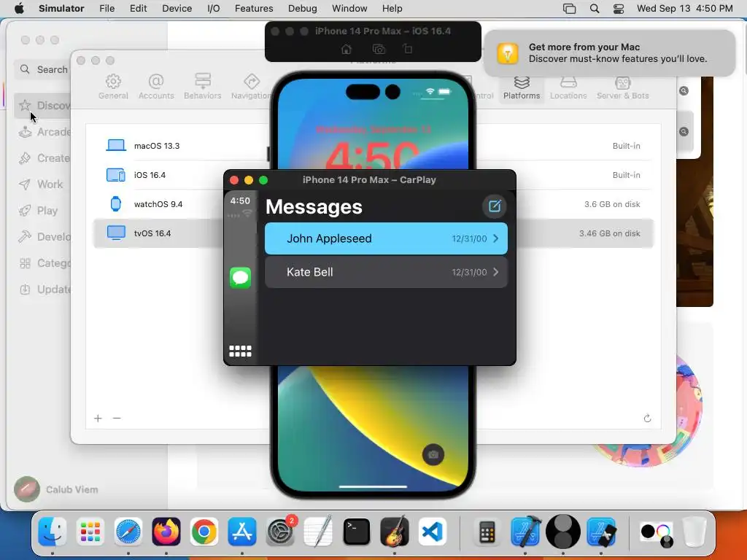
Task: Open the Messages app icon in CarPlay sidebar
Action: [x=240, y=278]
